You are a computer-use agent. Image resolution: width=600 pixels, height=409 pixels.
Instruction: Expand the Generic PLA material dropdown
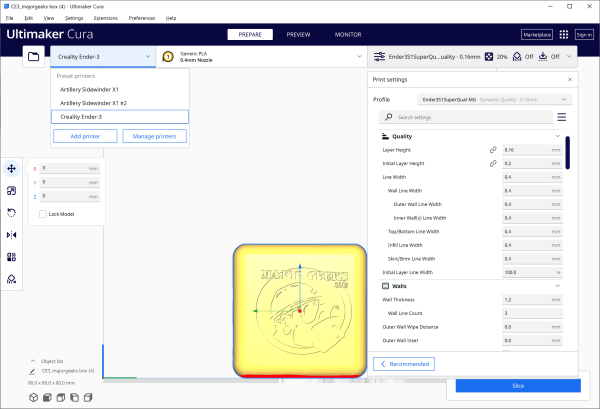[x=262, y=57]
